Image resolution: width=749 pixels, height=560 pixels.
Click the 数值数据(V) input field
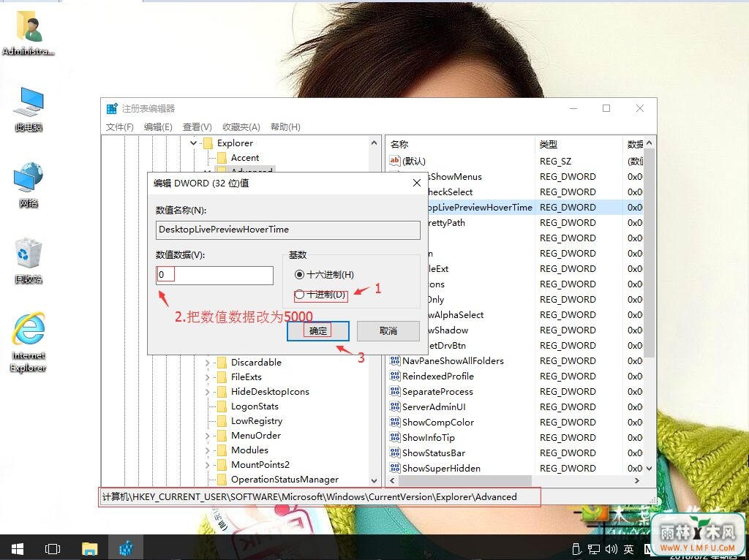click(214, 276)
